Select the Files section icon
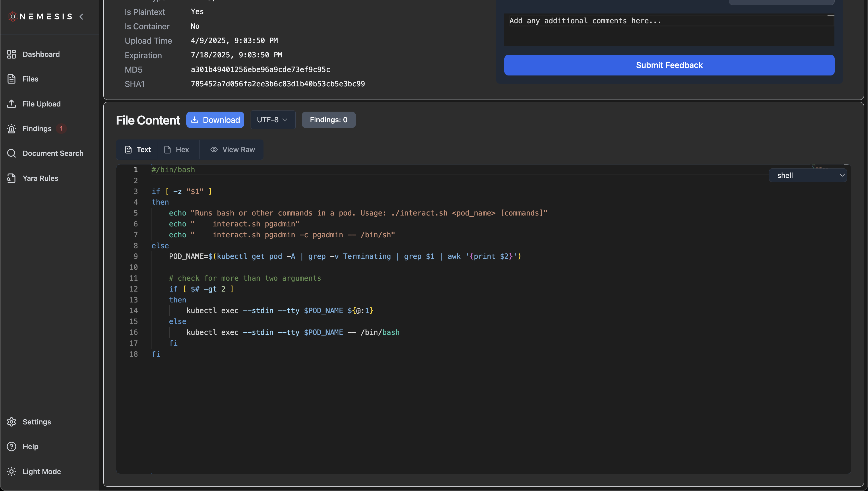Screen dimensions: 868x491 (30, 79)
